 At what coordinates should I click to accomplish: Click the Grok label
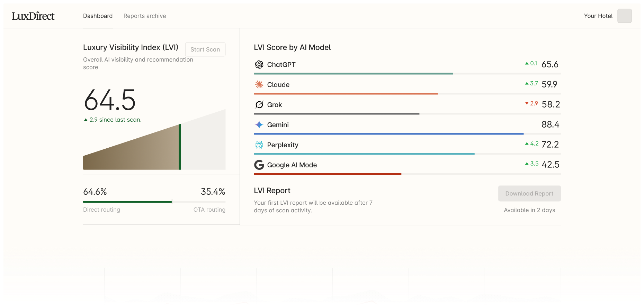click(x=274, y=105)
